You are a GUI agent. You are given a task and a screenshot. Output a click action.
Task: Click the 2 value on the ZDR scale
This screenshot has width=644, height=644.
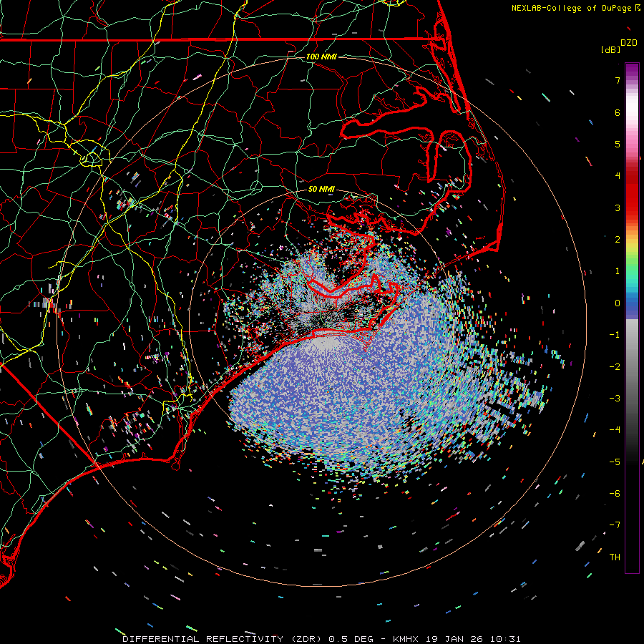pos(618,240)
